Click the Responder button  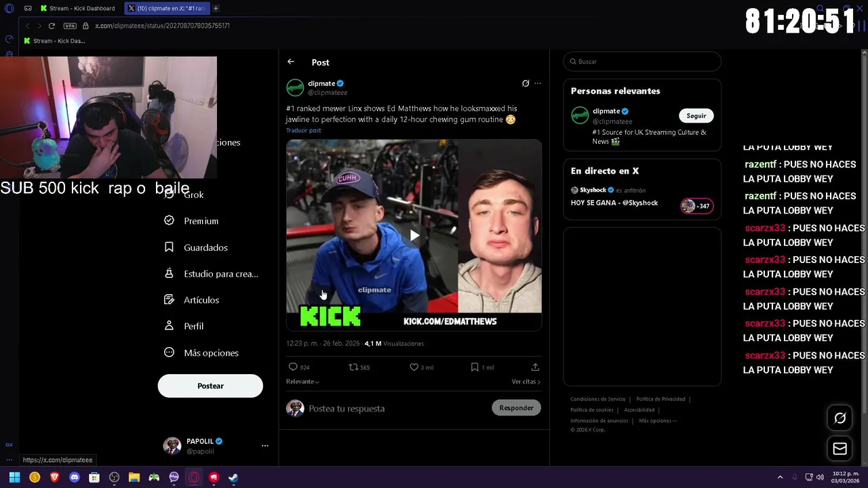516,408
